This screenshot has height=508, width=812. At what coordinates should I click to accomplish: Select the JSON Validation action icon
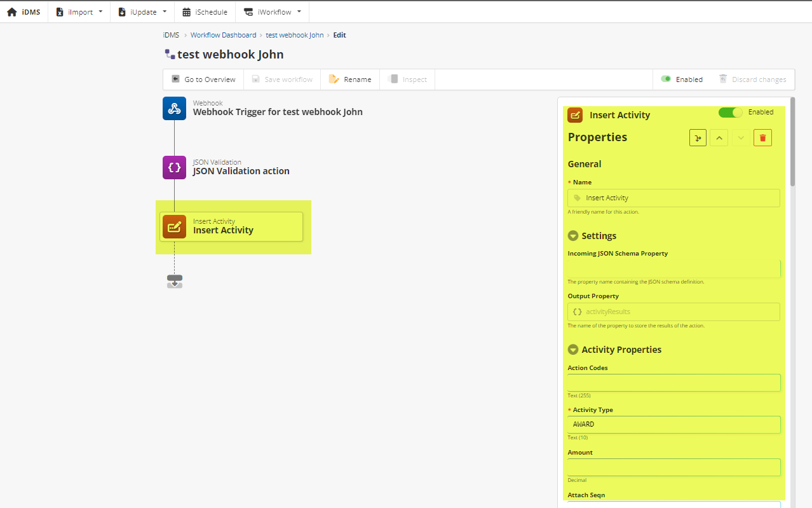tap(174, 168)
